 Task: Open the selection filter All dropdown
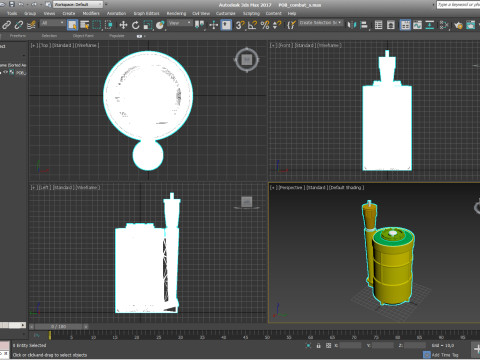point(52,23)
